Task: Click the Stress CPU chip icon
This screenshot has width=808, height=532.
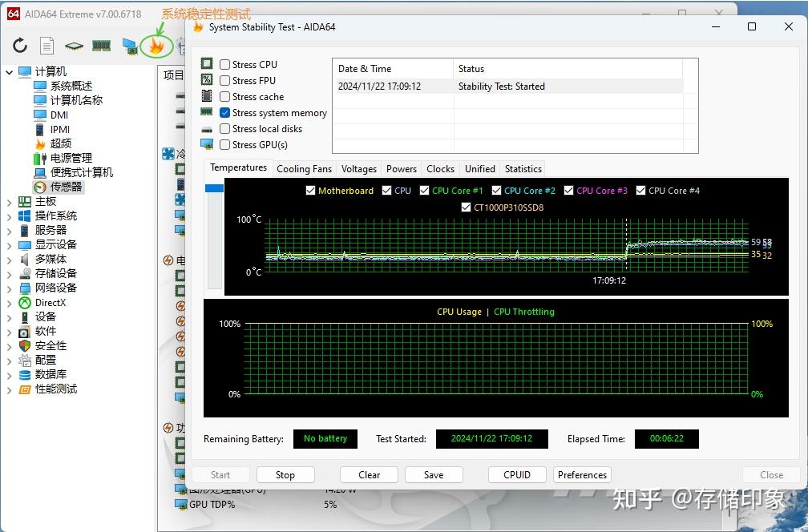Action: click(x=207, y=64)
